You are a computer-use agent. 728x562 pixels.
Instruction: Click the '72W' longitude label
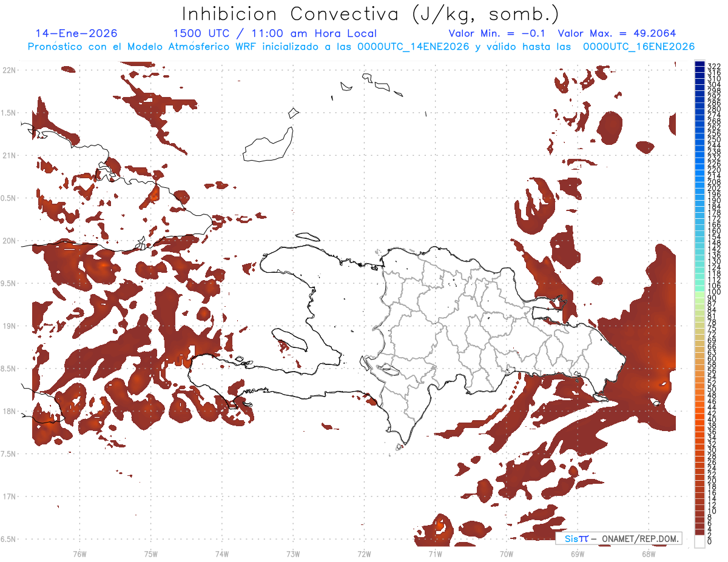[x=364, y=554]
